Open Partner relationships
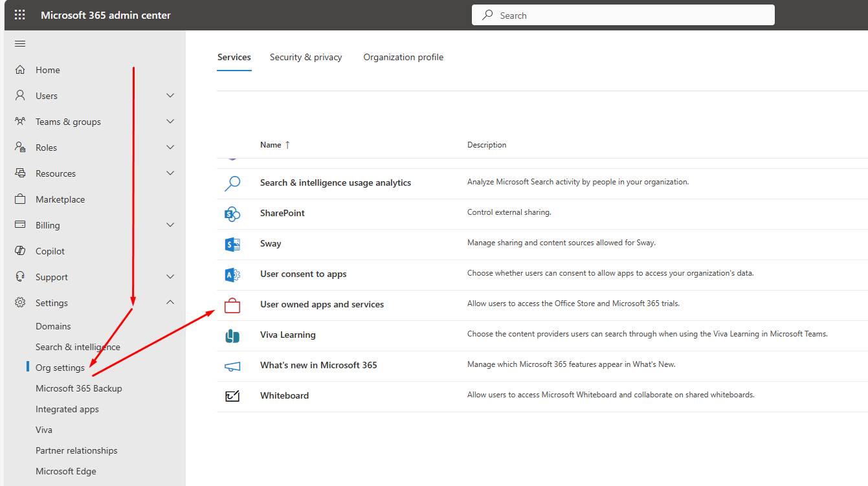The width and height of the screenshot is (868, 486). coord(76,450)
